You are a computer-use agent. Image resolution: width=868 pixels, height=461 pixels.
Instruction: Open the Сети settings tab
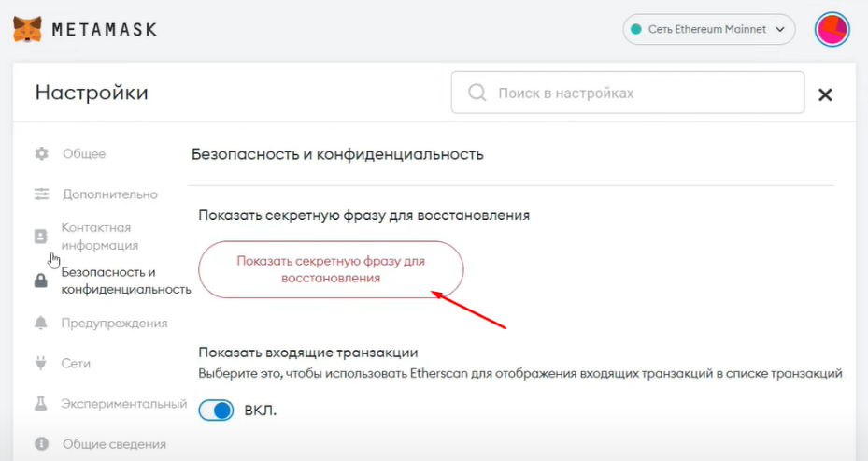[76, 363]
